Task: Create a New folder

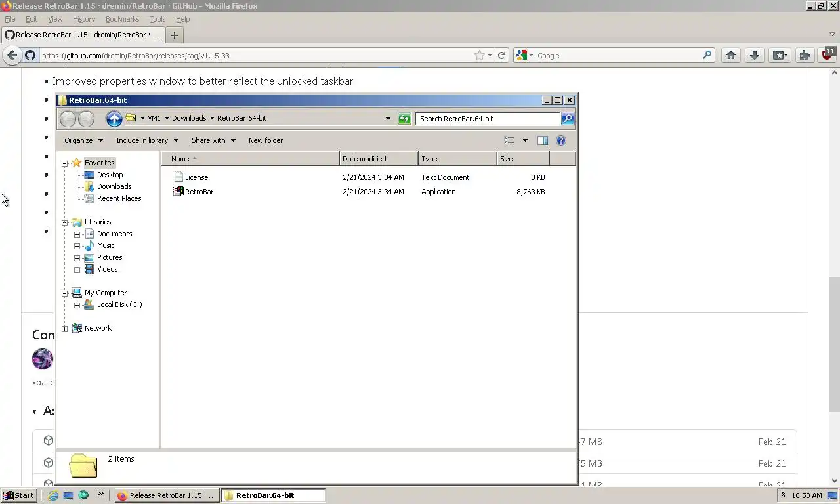Action: point(266,140)
